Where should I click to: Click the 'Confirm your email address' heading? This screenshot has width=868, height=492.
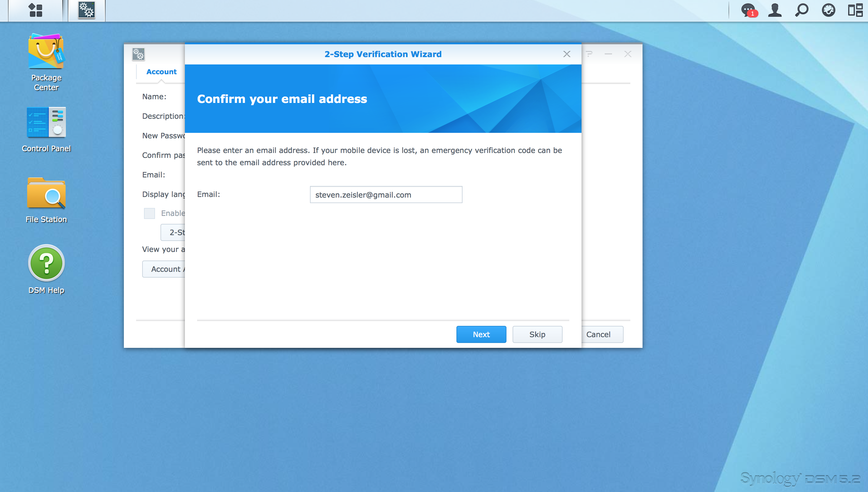[x=282, y=99]
